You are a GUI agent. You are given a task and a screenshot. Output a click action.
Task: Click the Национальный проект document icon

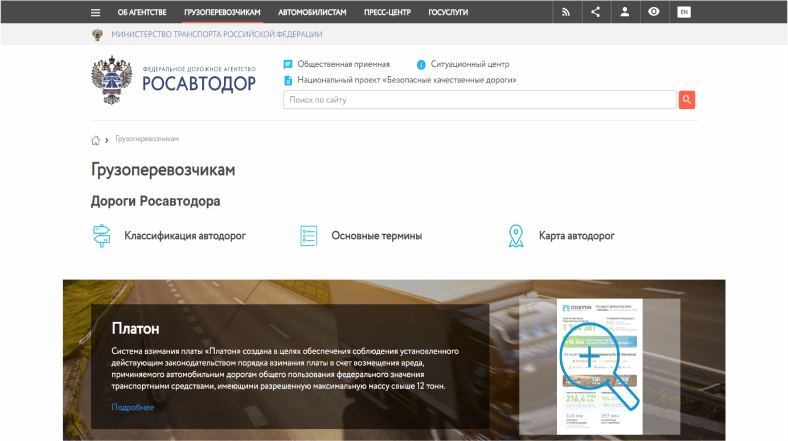(x=288, y=80)
